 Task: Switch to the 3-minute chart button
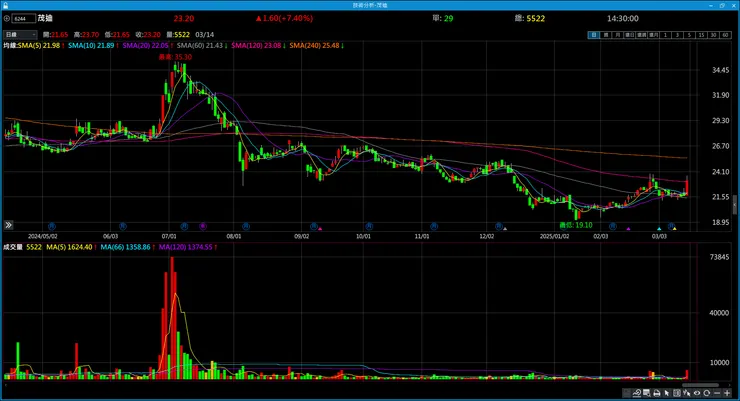tap(677, 35)
